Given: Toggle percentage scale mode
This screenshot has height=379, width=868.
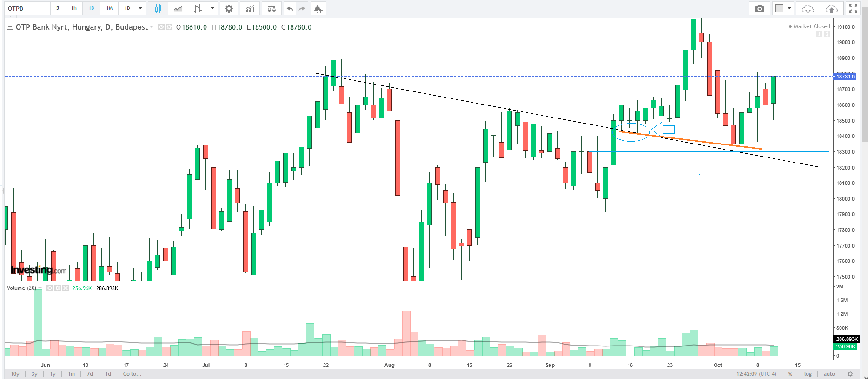Looking at the screenshot, I should click(x=790, y=374).
